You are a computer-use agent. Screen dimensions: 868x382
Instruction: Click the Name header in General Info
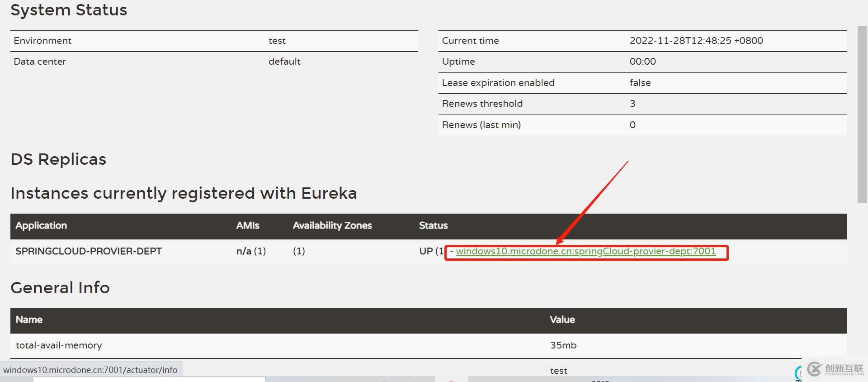(29, 320)
